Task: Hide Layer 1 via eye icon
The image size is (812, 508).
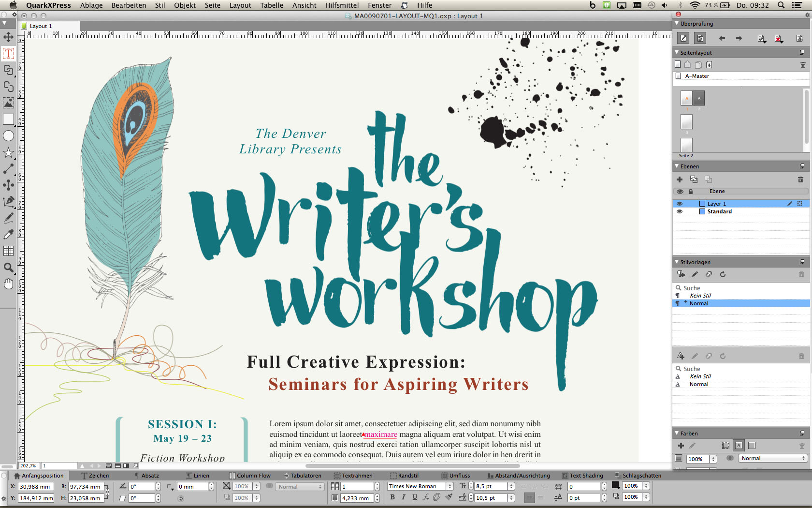Action: (680, 204)
